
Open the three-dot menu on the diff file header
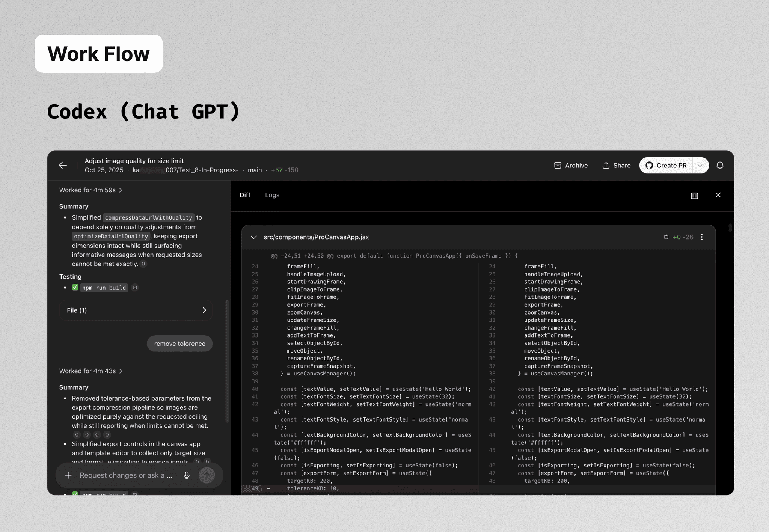click(702, 237)
